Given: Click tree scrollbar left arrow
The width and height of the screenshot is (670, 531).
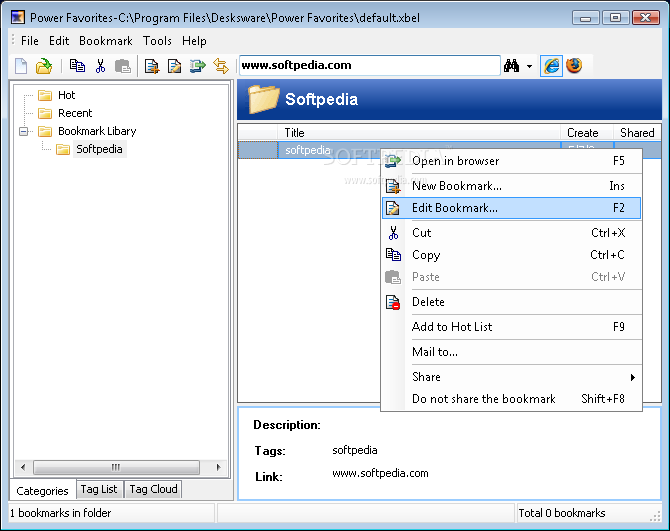Looking at the screenshot, I should click(x=23, y=467).
